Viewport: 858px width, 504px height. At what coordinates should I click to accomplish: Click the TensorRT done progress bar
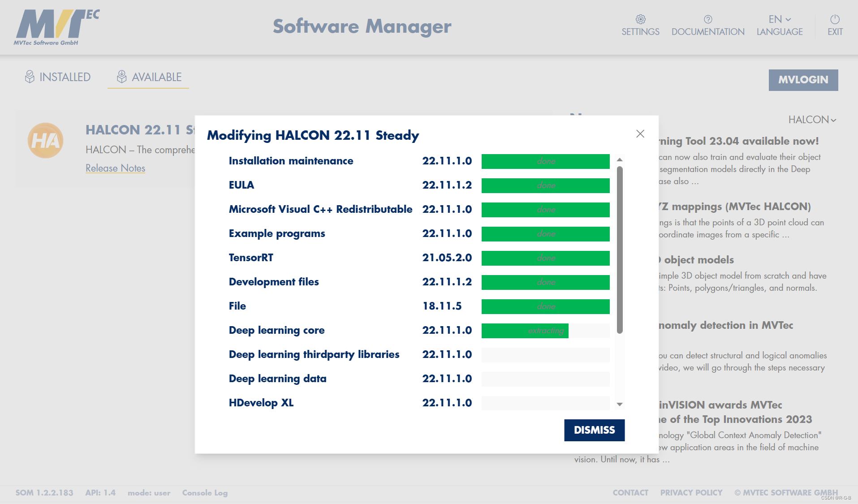(x=545, y=258)
